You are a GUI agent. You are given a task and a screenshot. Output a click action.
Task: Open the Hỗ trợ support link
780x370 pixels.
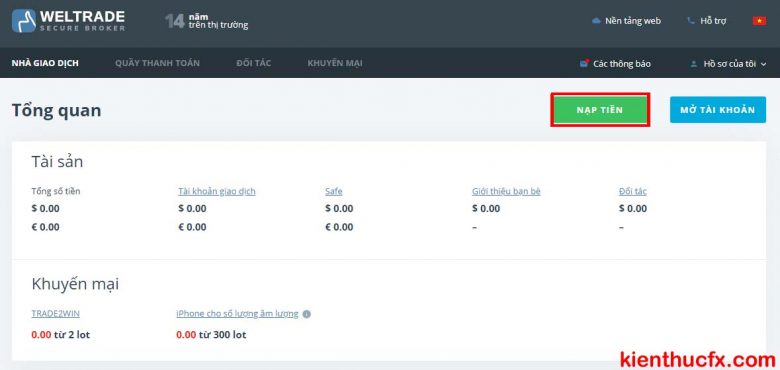(713, 21)
